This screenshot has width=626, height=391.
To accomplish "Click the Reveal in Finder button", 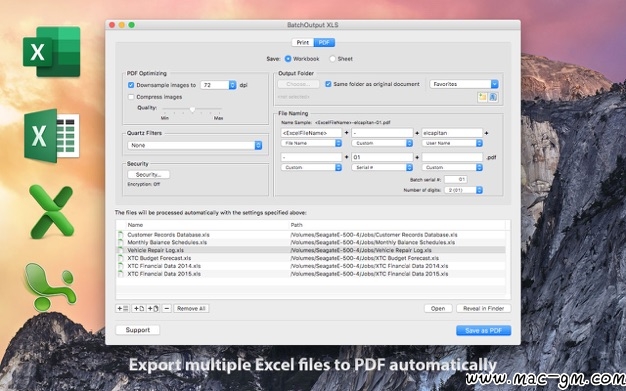I will (x=483, y=308).
